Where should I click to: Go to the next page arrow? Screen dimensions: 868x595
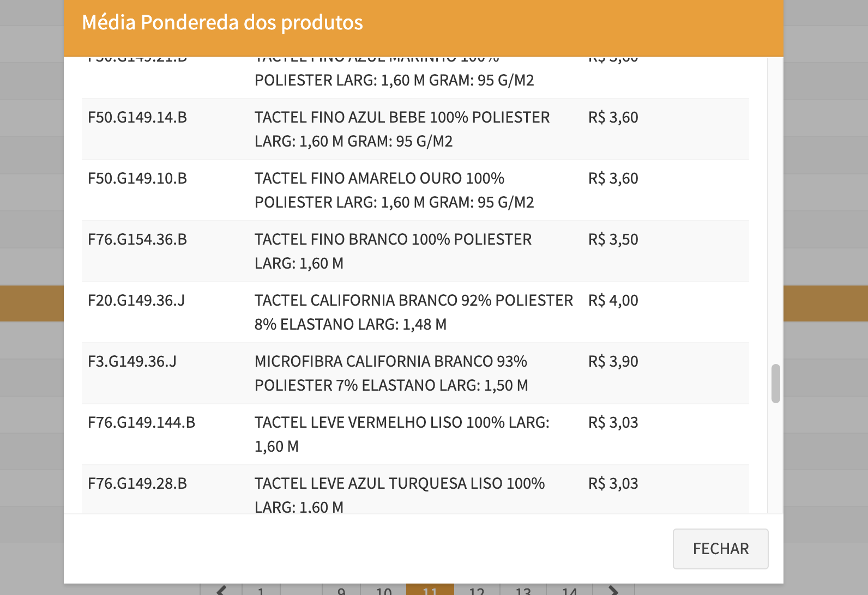click(613, 590)
